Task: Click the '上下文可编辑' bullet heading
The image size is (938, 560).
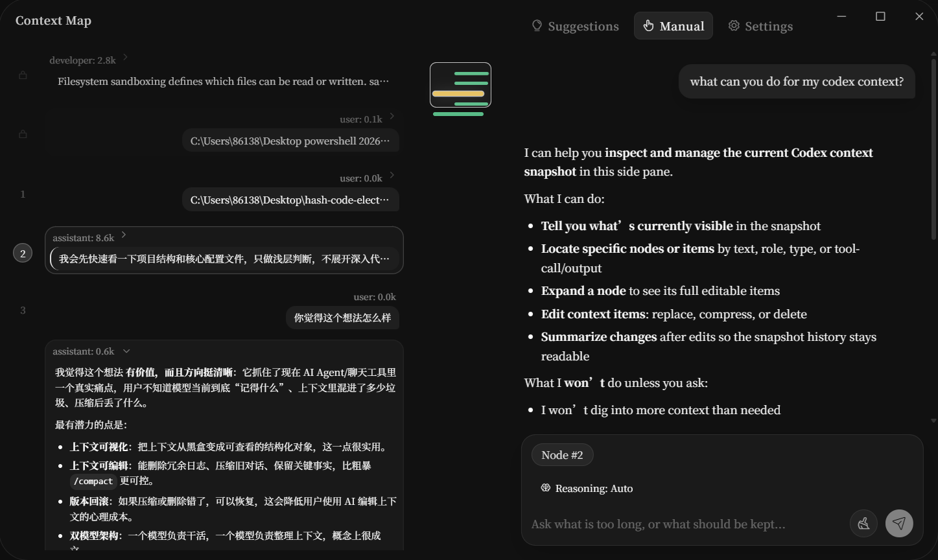Action: [99, 465]
